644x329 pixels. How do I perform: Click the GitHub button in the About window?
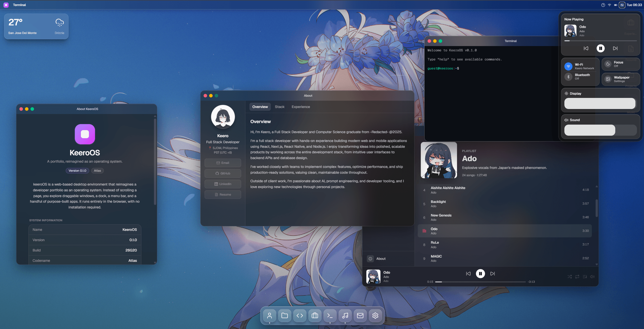223,173
